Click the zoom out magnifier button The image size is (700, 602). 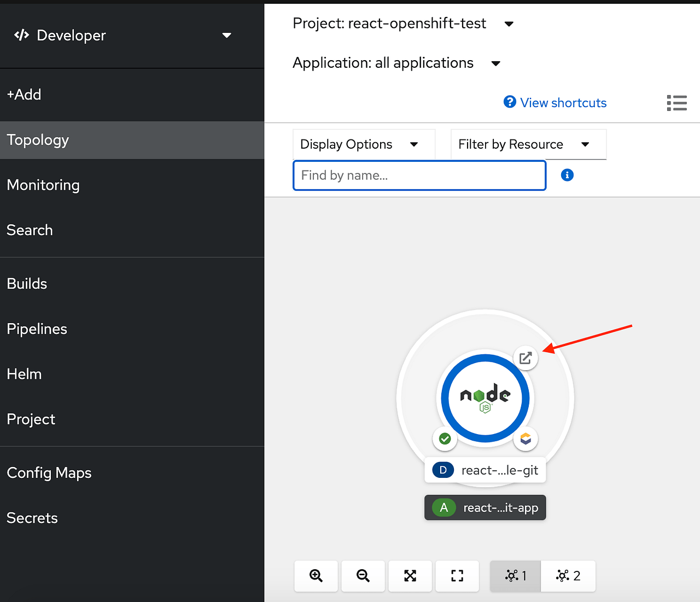tap(363, 576)
